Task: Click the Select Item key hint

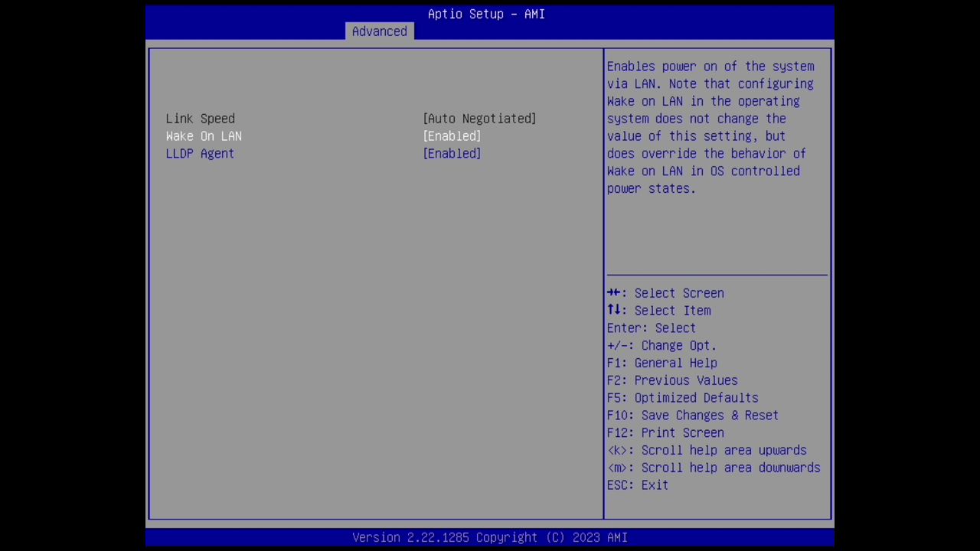Action: [659, 311]
